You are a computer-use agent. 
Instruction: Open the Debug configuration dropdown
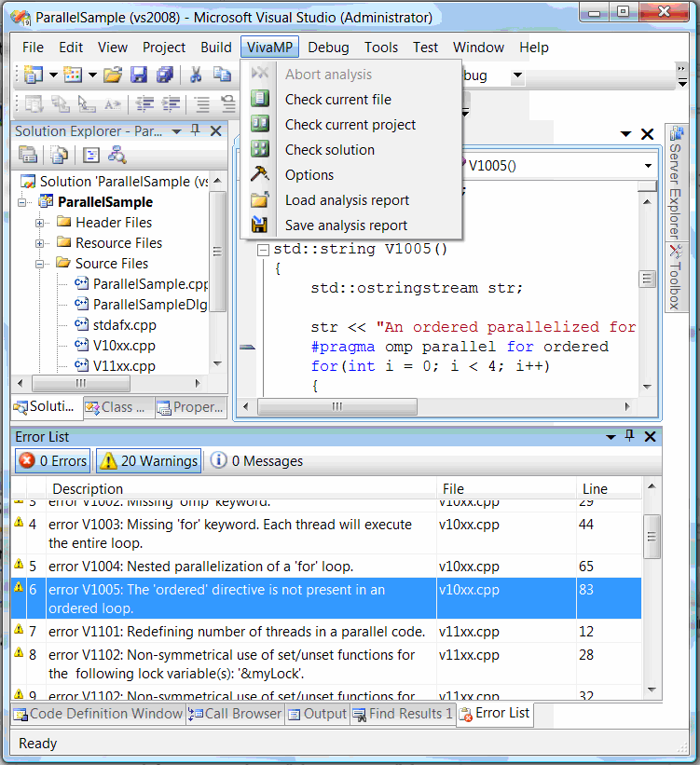[x=517, y=75]
